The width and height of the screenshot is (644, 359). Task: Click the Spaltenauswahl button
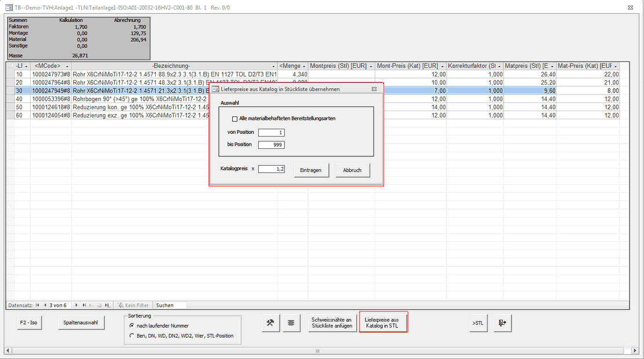[81, 324]
